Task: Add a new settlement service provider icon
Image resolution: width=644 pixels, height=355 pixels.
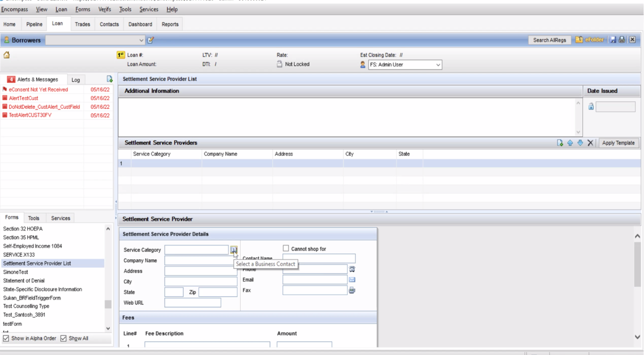Action: pyautogui.click(x=560, y=143)
